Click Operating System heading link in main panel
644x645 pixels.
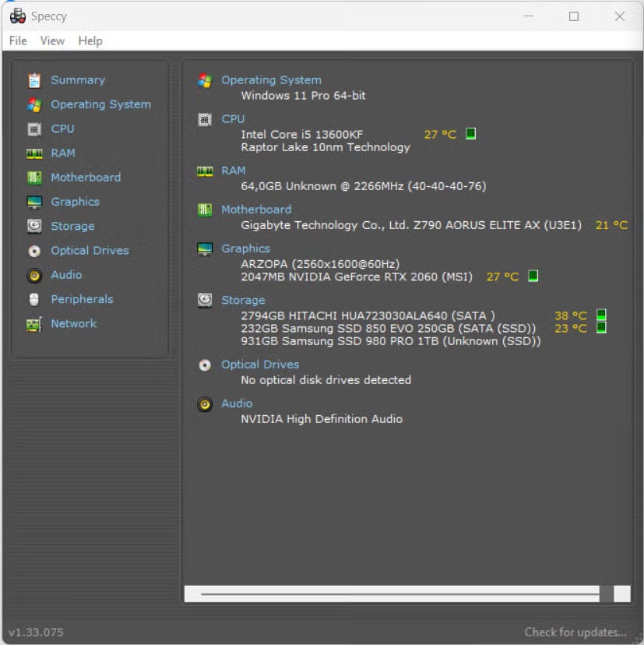(x=272, y=80)
